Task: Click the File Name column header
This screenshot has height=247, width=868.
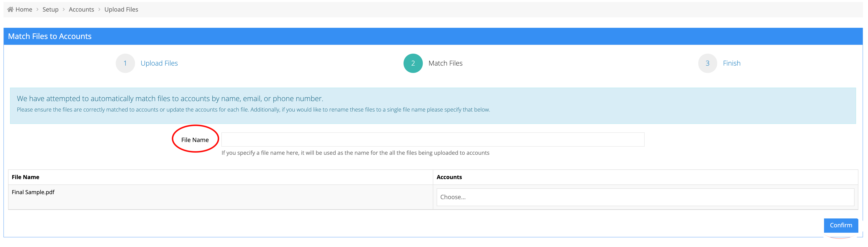Action: pos(26,177)
